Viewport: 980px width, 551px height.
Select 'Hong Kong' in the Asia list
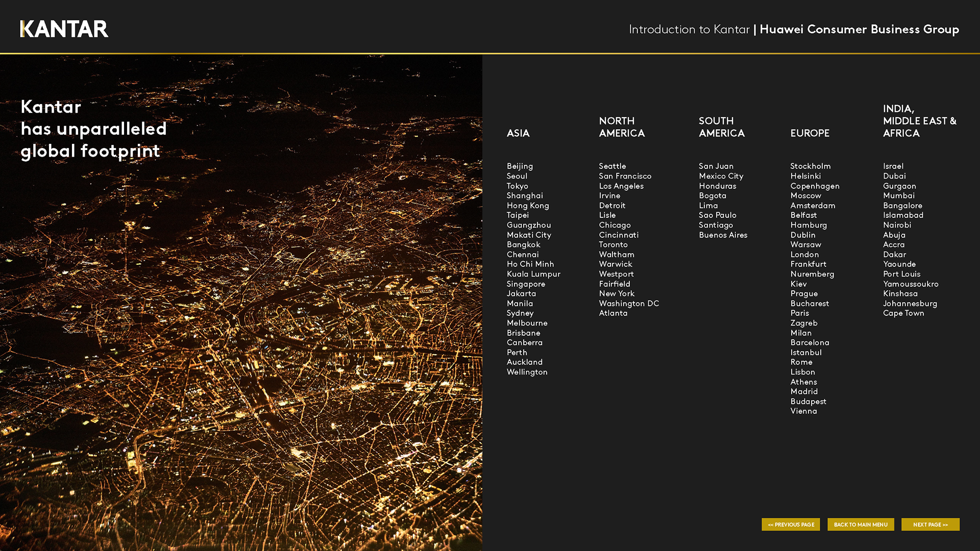528,206
